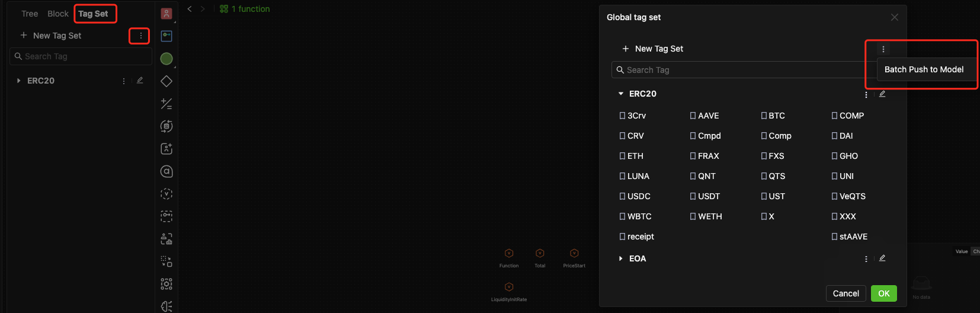Expand ERC20 in the left sidebar

click(18, 81)
